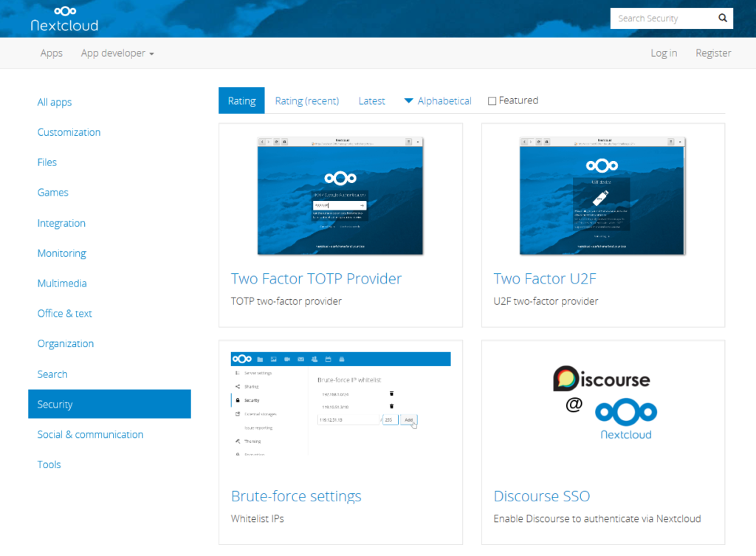Image resolution: width=756 pixels, height=556 pixels.
Task: Open the Tools category
Action: coord(49,464)
